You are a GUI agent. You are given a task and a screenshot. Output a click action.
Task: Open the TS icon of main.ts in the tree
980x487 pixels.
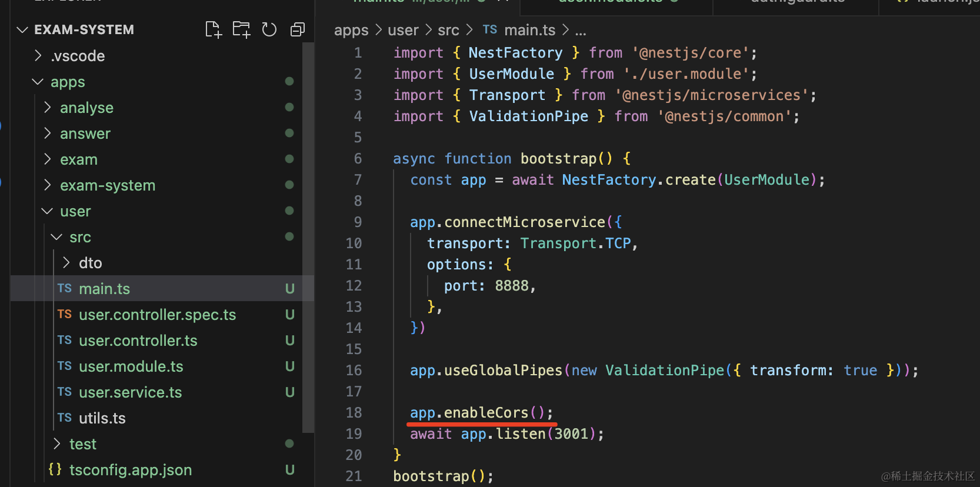tap(65, 288)
